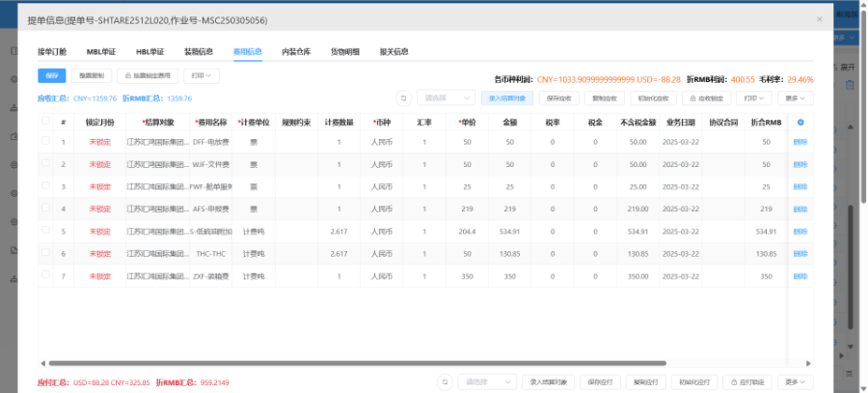Click the 整票复制 button
868x393 pixels.
tap(92, 76)
